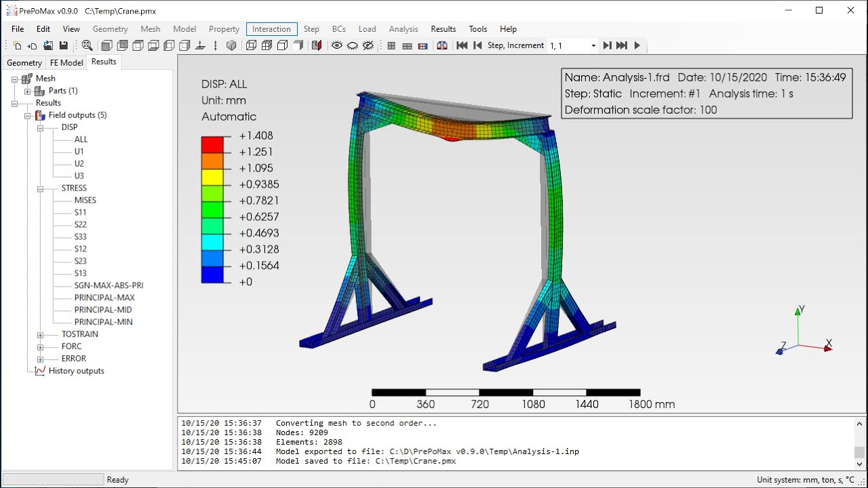
Task: Open the Tools menu
Action: 478,29
